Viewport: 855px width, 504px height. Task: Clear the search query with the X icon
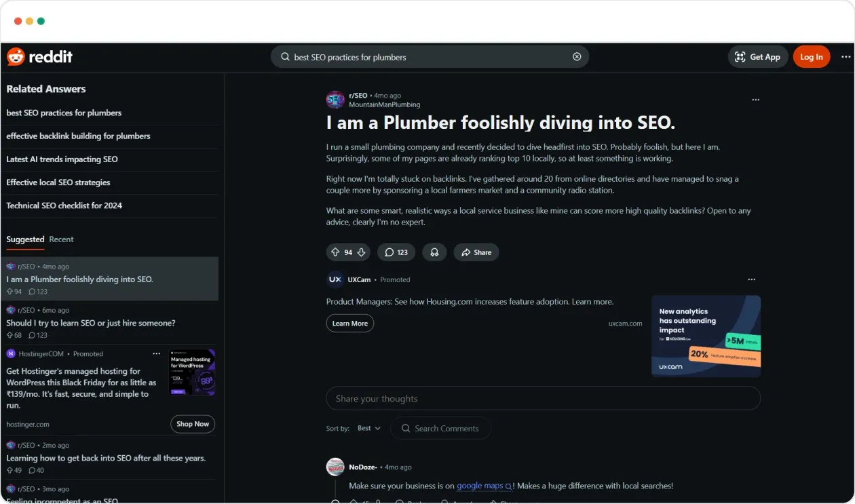pyautogui.click(x=577, y=57)
